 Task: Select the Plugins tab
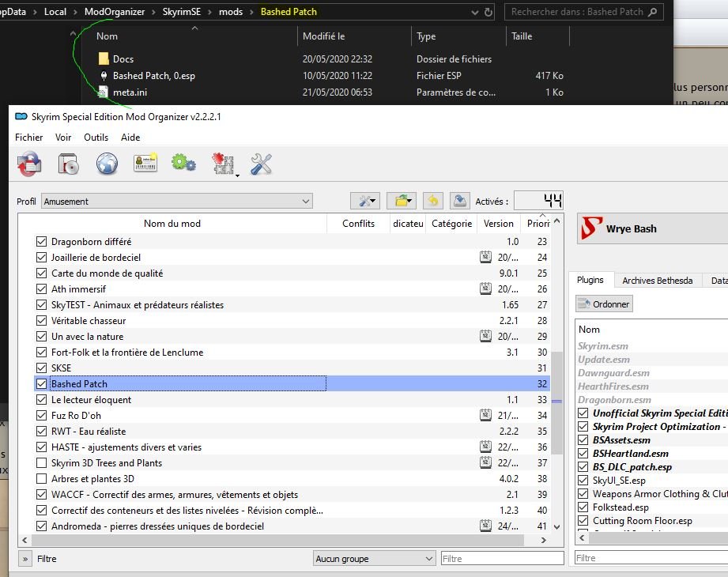pos(590,280)
